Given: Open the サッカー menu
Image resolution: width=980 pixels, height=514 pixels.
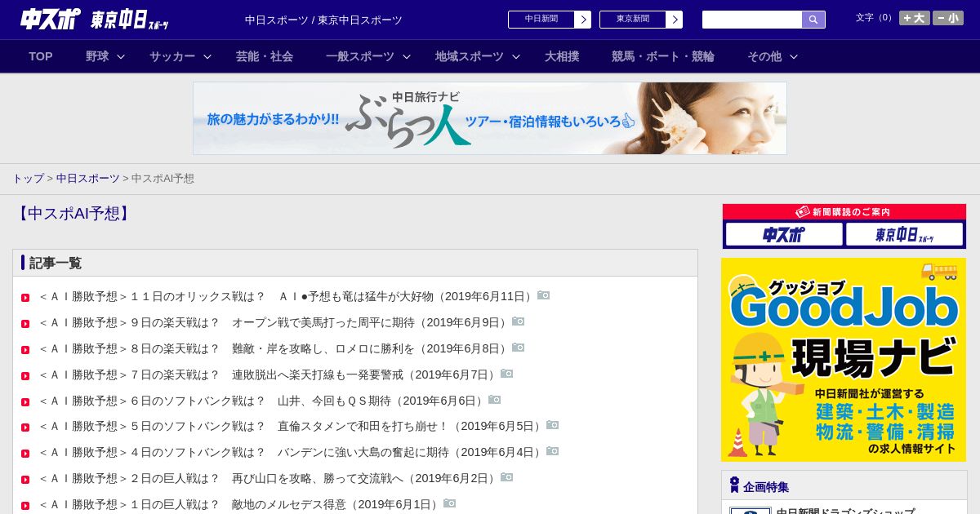Looking at the screenshot, I should [x=172, y=56].
